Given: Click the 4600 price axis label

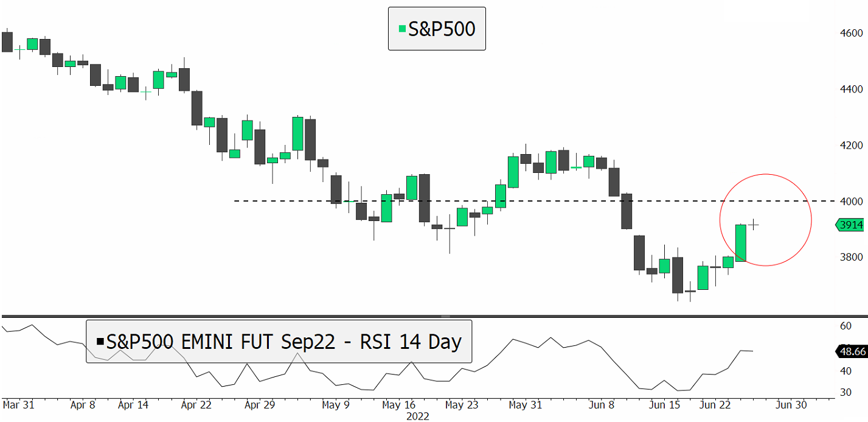Looking at the screenshot, I should pos(850,33).
